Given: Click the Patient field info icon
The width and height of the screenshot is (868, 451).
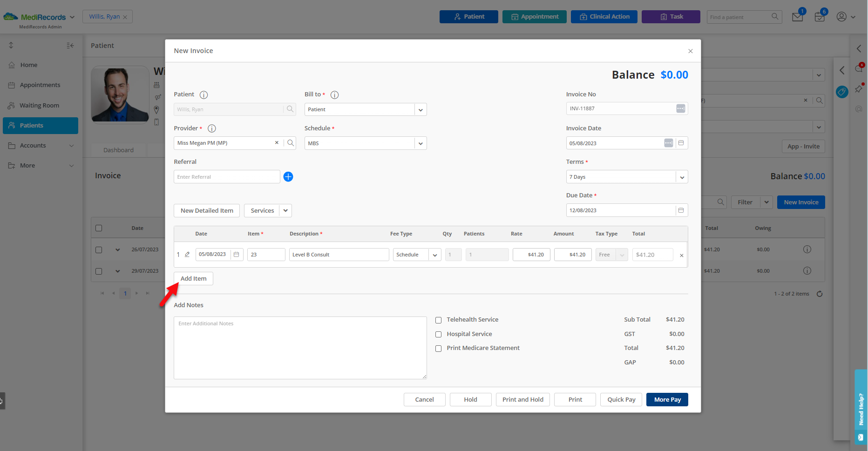Looking at the screenshot, I should [203, 95].
